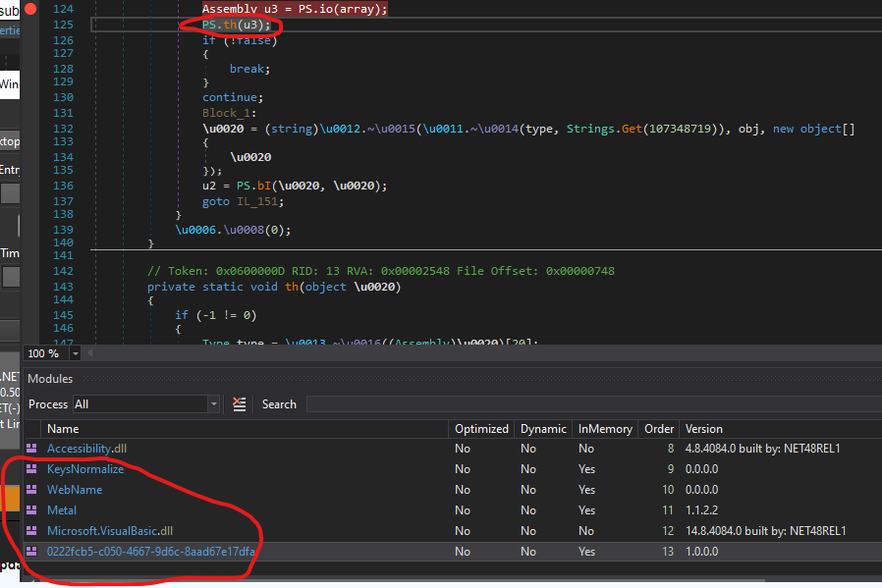
Task: Open the 100 % zoom level dropdown
Action: [74, 353]
